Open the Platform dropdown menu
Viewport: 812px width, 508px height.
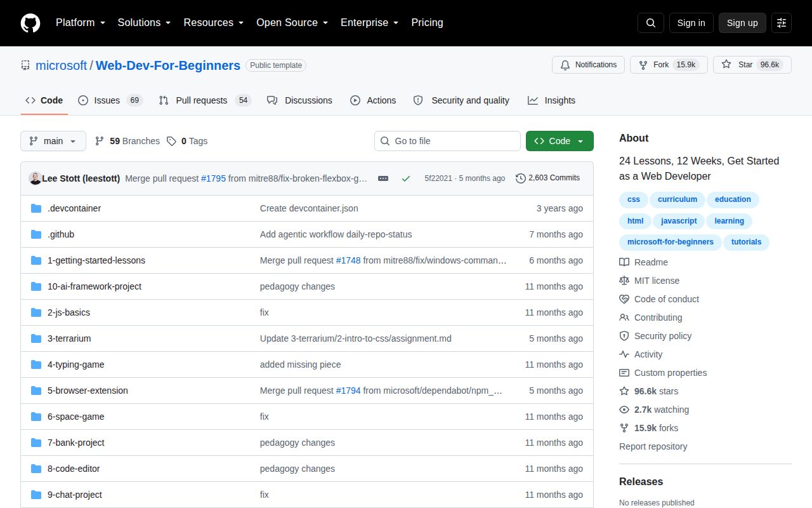point(79,23)
